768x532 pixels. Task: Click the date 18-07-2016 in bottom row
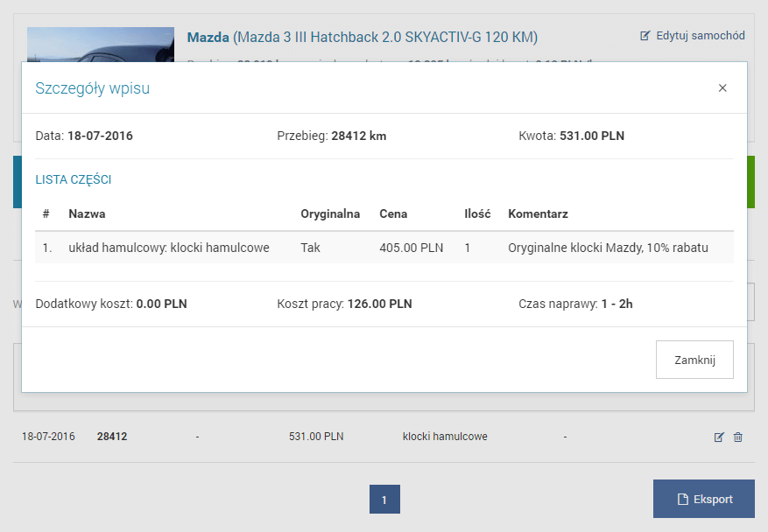48,437
